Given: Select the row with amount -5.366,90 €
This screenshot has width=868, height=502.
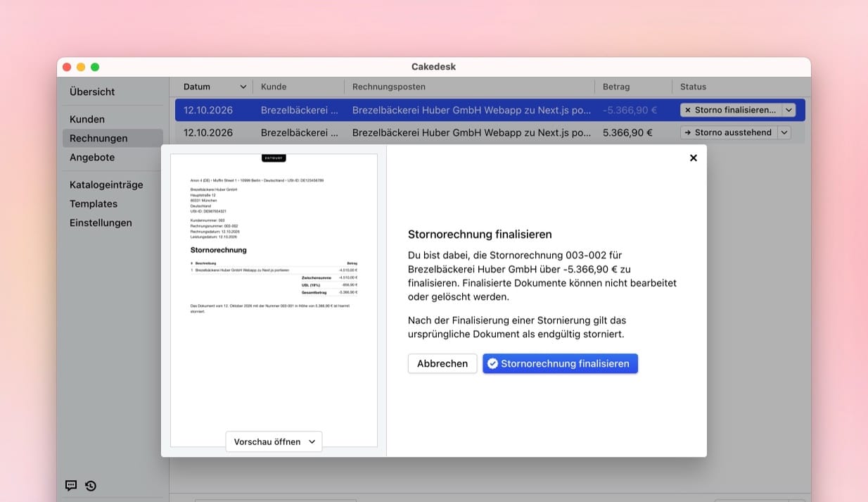Looking at the screenshot, I should 490,110.
